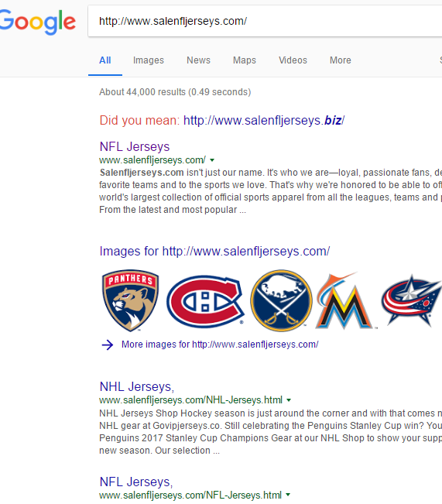Screen dimensions: 442x504
Task: Expand dropdown arrow next to NHL-Jerseys.html URL
Action: tap(289, 400)
